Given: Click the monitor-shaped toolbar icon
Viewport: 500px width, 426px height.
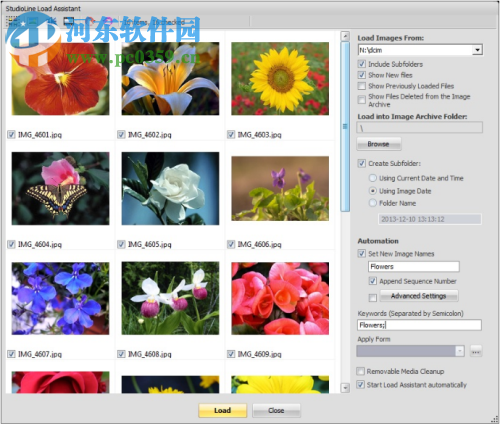Looking at the screenshot, I should tap(69, 22).
